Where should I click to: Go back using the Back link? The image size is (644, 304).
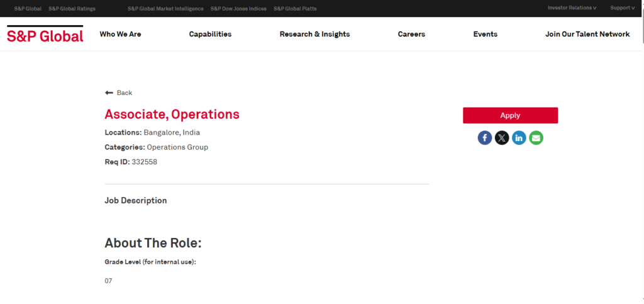pos(119,93)
